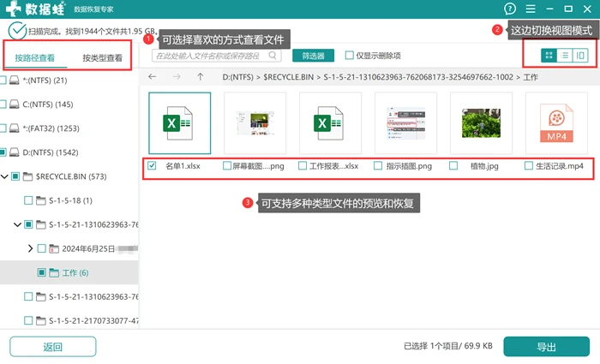Viewport: 600px width, 364px height.
Task: Check the 生活记录.mp4 file checkbox
Action: point(529,165)
